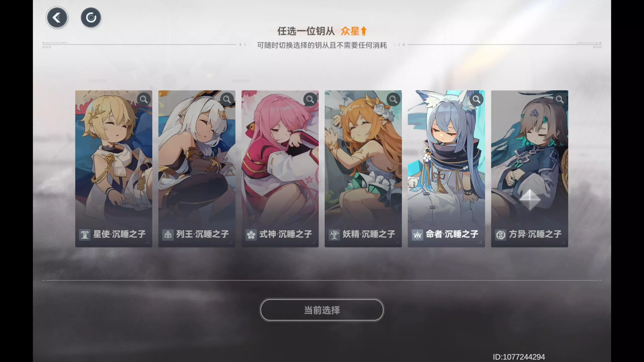Image resolution: width=644 pixels, height=362 pixels.
Task: View details of 命者·沉睡之子 via magnifier
Action: pos(476,100)
